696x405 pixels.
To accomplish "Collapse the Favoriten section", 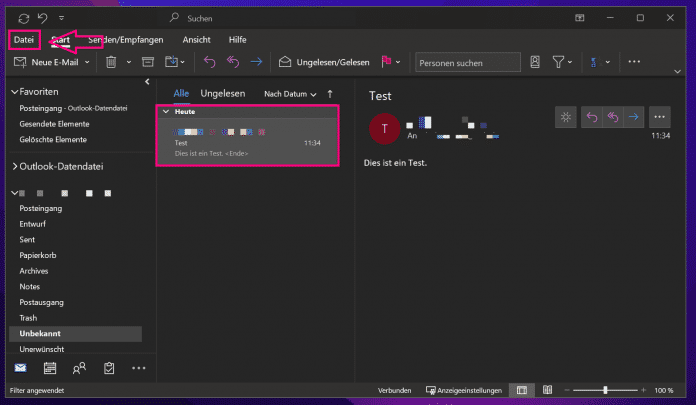I will click(x=14, y=91).
